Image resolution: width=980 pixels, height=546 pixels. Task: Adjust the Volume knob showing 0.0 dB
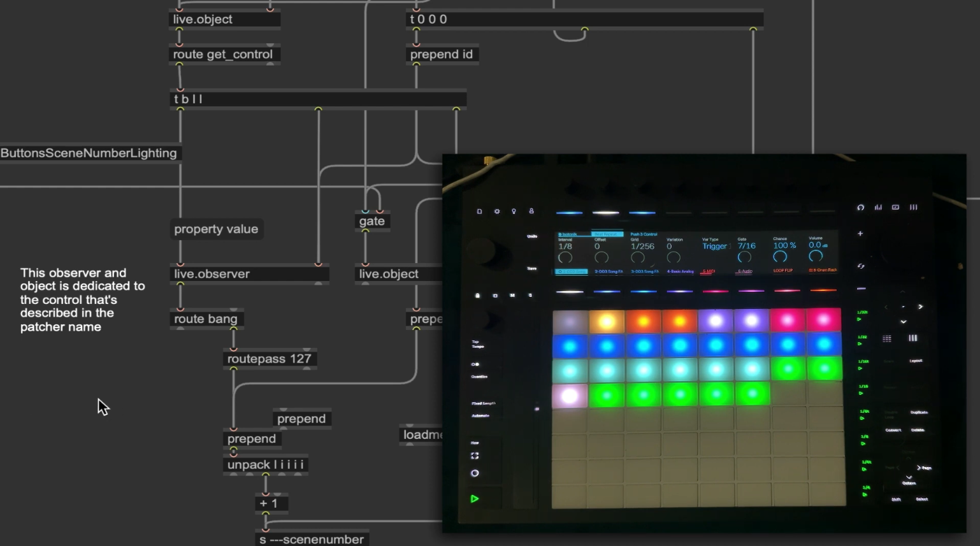point(817,255)
